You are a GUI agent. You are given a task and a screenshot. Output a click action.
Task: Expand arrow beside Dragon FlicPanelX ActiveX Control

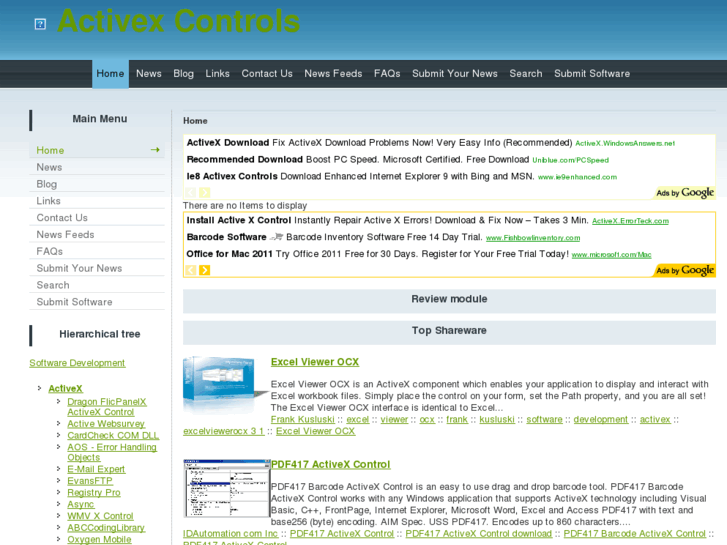58,401
